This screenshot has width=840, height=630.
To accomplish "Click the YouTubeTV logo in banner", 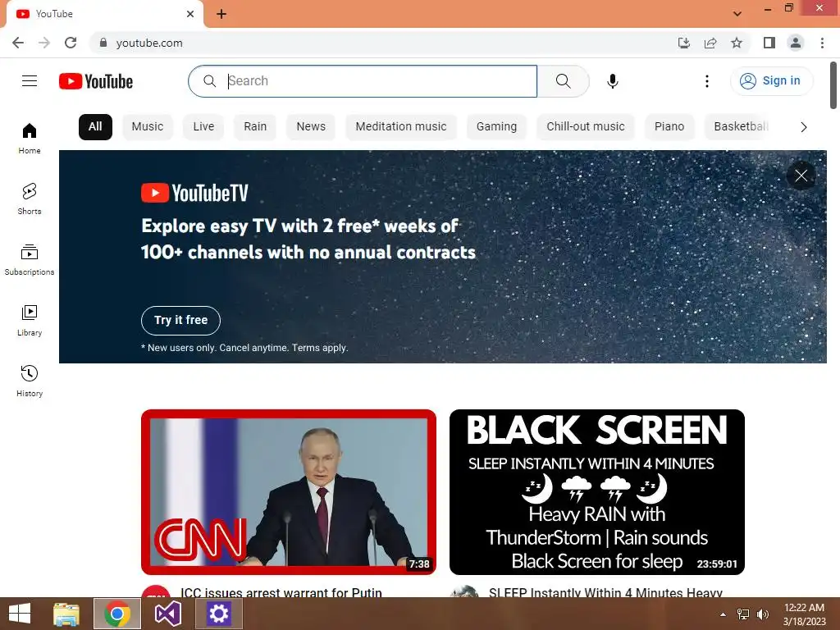I will [x=194, y=194].
